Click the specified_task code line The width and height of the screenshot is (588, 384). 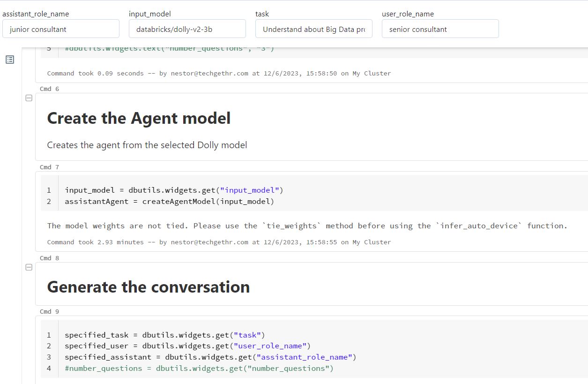pyautogui.click(x=164, y=335)
